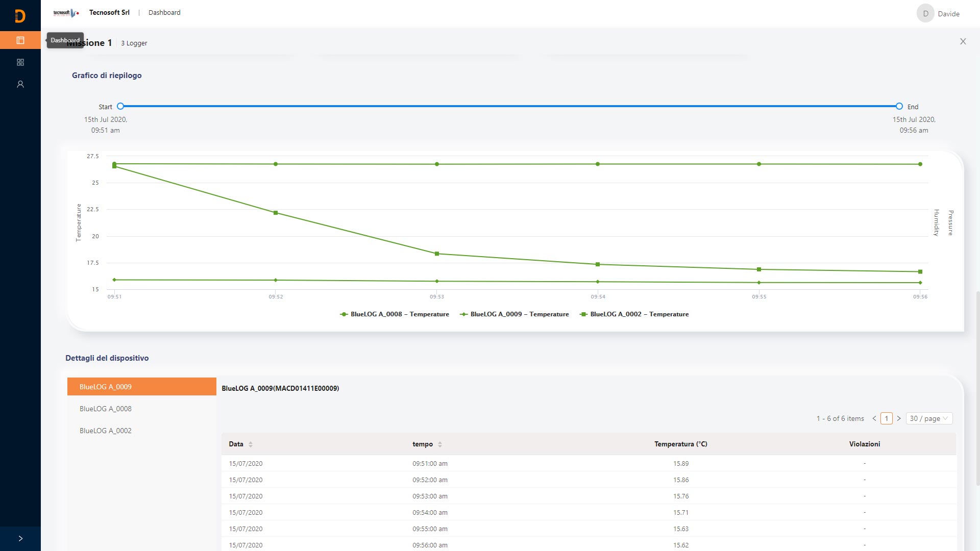Click temperature value 15.71
The width and height of the screenshot is (980, 551).
coord(681,513)
